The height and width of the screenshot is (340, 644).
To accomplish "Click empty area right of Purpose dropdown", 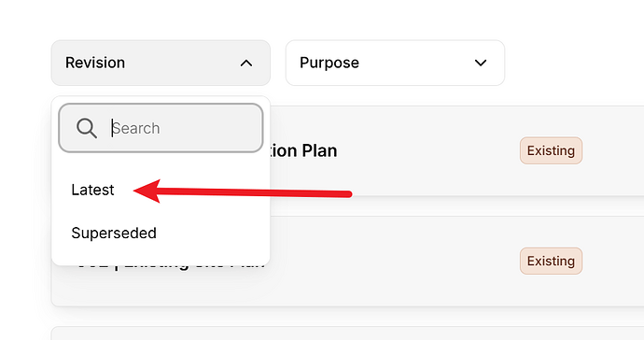I will 575,63.
